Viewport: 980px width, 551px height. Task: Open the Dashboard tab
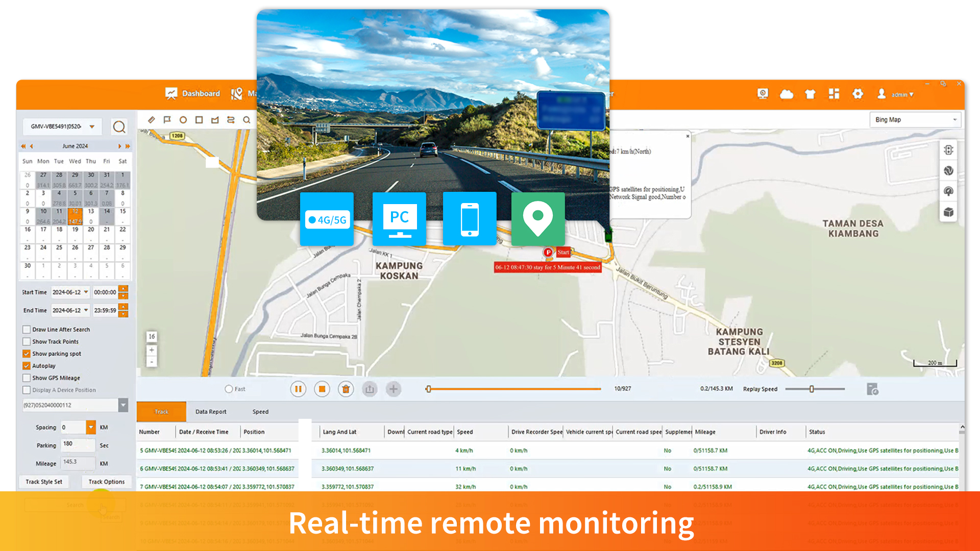[x=192, y=93]
